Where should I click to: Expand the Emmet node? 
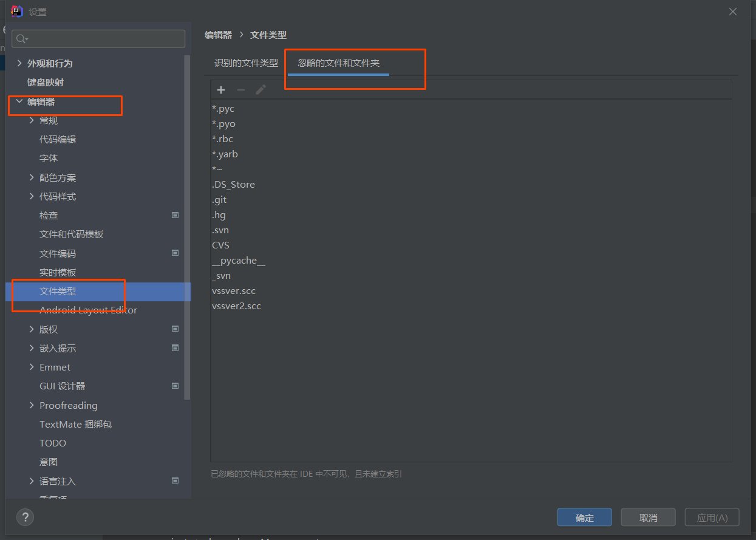click(x=32, y=367)
